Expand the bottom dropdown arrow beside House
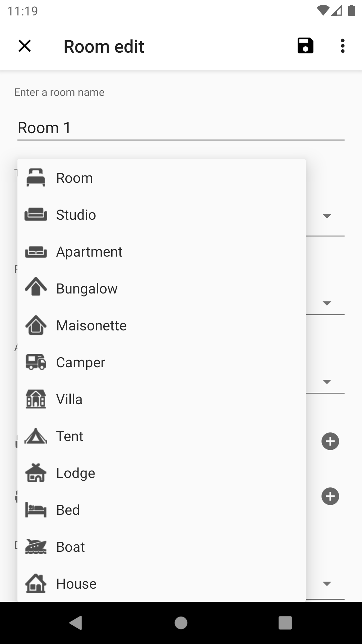Image resolution: width=362 pixels, height=644 pixels. (327, 584)
